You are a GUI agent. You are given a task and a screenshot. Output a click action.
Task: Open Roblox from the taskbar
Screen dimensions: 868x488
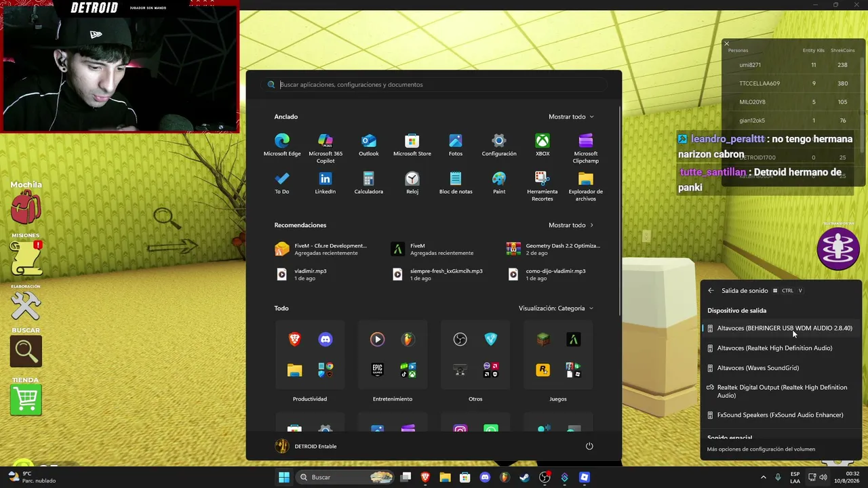(585, 477)
